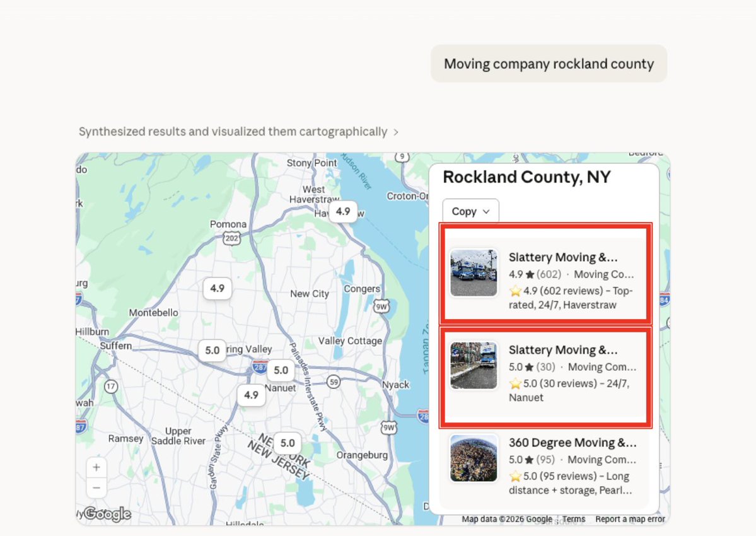The image size is (756, 536).
Task: Click the 5.0 marker above Nanuet
Action: pyautogui.click(x=281, y=370)
